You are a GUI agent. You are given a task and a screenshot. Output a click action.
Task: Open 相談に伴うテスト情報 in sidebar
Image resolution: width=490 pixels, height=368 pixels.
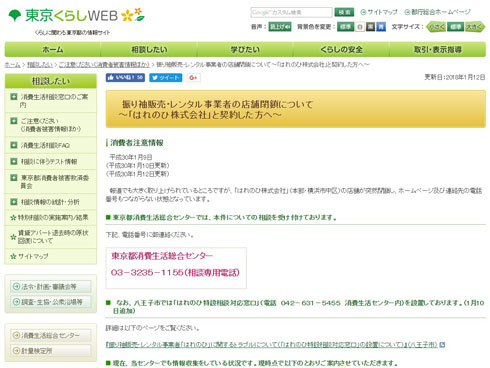tap(51, 162)
